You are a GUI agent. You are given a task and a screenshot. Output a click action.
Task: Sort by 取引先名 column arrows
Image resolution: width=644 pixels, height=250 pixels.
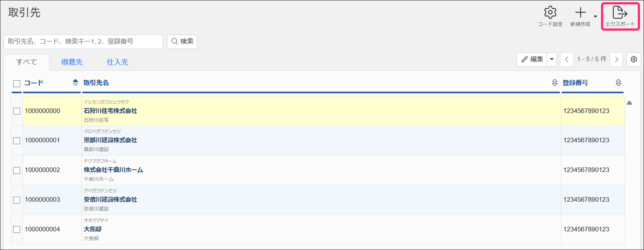click(554, 83)
